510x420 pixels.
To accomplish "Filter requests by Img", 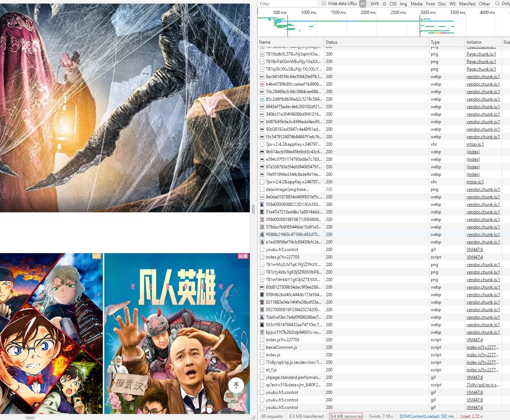I will coord(404,4).
